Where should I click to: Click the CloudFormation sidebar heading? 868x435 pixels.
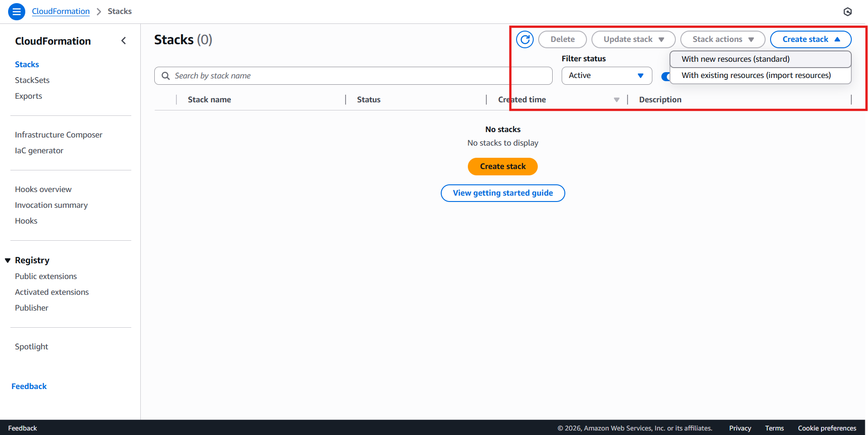(53, 41)
